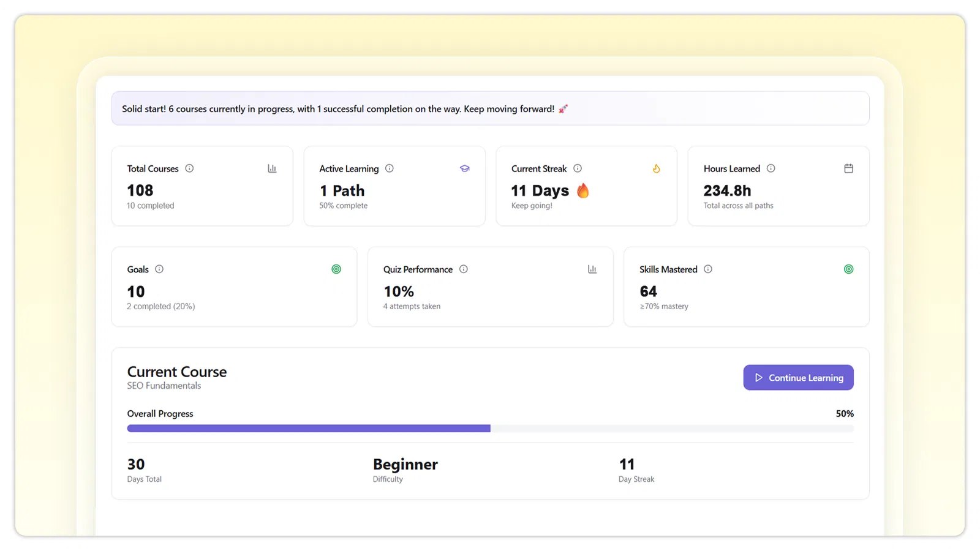Click the "234.8h" hours value
The image size is (980, 551).
(x=728, y=190)
